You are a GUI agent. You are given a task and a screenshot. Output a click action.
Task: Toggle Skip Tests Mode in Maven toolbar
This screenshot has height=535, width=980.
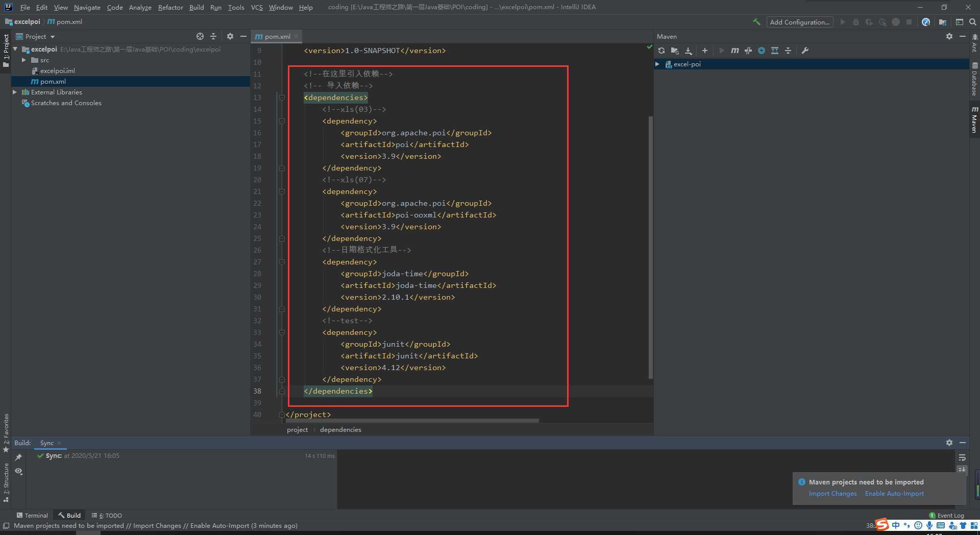[x=761, y=51]
